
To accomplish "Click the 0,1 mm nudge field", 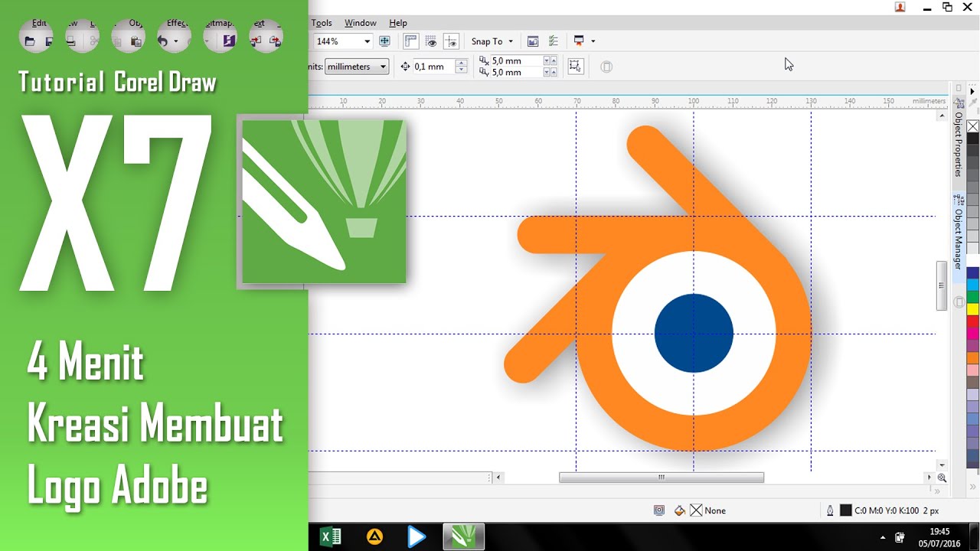I will pyautogui.click(x=433, y=67).
